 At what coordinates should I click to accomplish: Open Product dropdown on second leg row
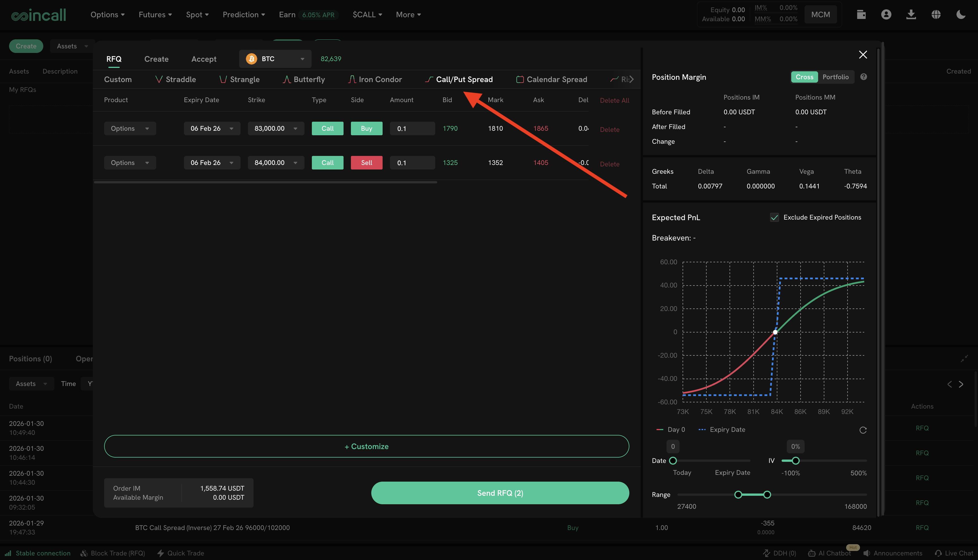(130, 163)
